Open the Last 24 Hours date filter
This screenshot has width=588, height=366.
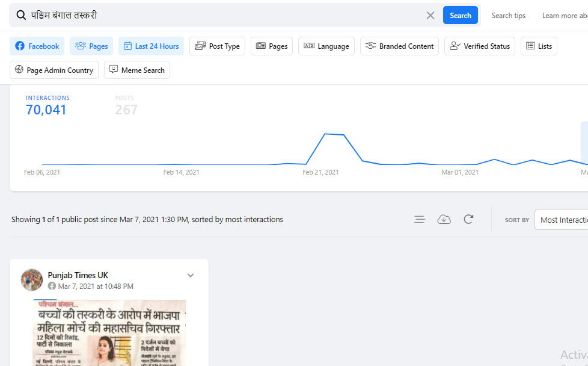coord(151,46)
